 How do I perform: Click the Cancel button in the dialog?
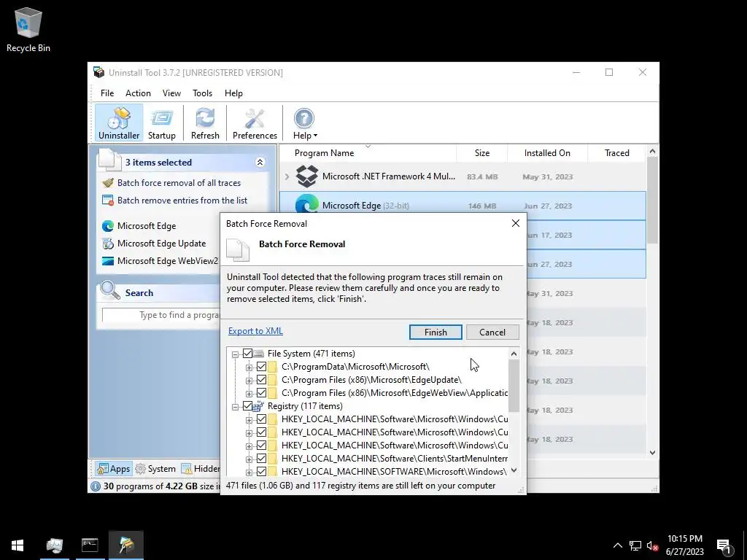point(492,332)
